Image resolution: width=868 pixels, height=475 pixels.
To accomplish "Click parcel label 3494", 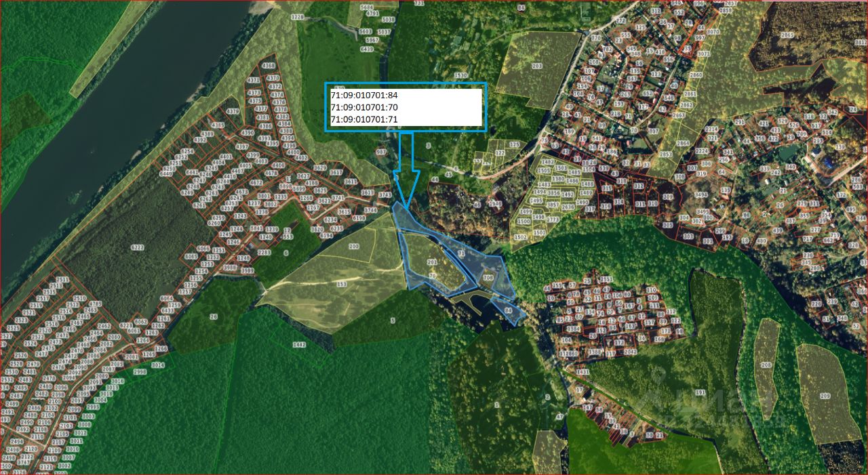I will [x=701, y=195].
